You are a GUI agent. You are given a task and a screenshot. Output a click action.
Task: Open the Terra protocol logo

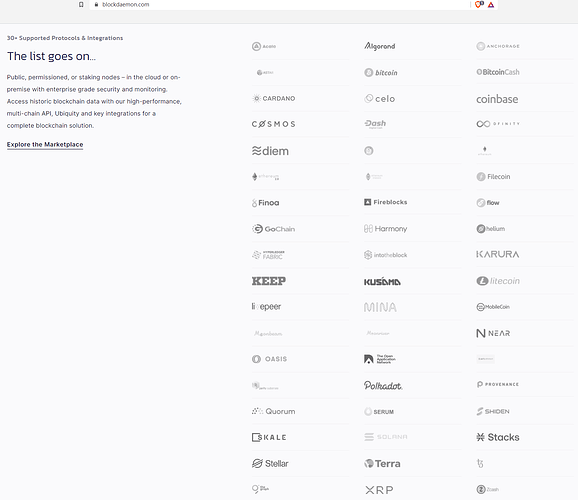pyautogui.click(x=382, y=463)
